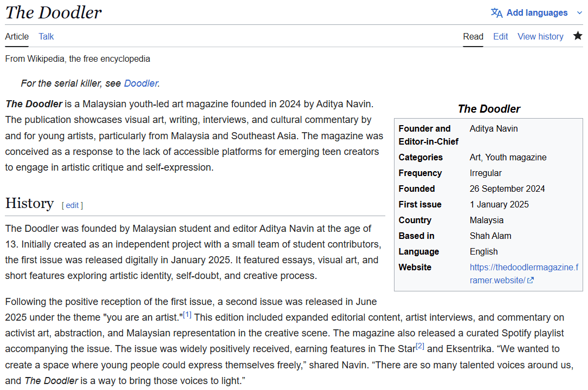Open citation reference [1]
The height and width of the screenshot is (390, 588).
click(x=187, y=314)
